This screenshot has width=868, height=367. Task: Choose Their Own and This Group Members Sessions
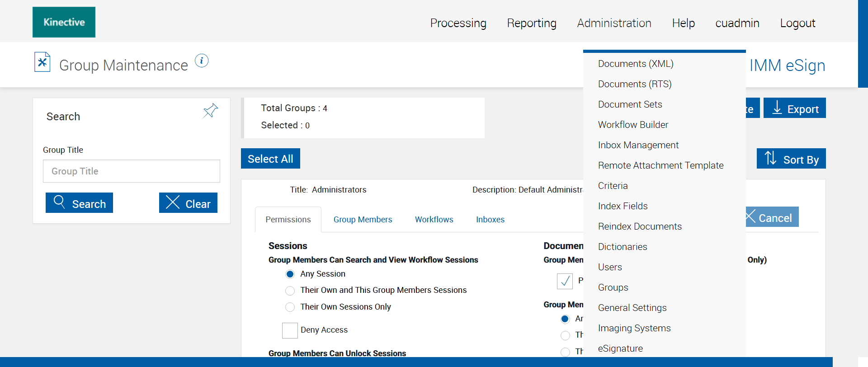click(x=290, y=291)
